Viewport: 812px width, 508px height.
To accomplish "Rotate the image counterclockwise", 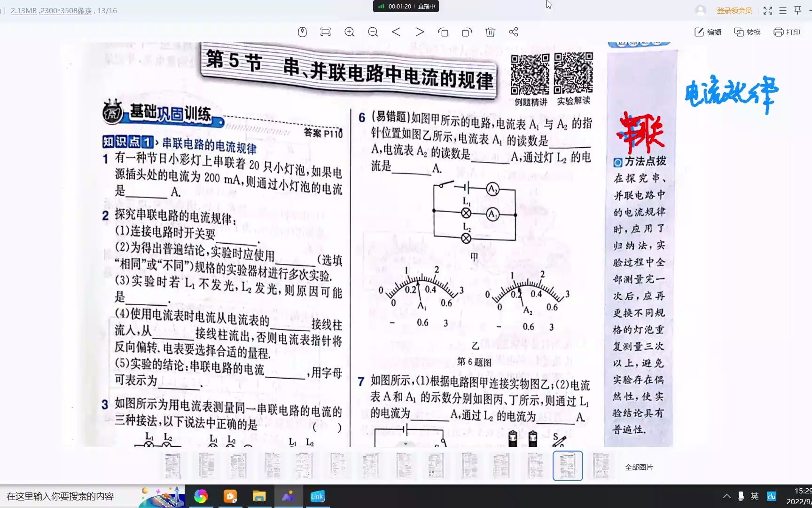I will click(x=443, y=32).
